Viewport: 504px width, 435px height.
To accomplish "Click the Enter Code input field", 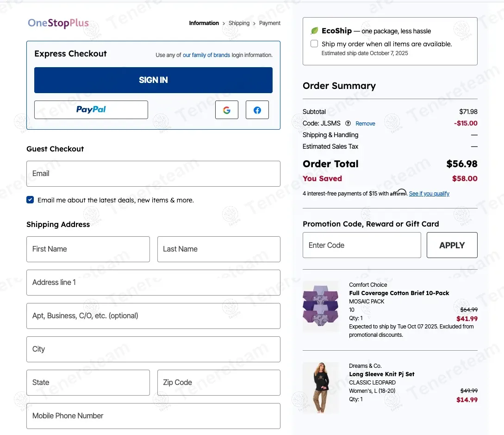I will (361, 245).
